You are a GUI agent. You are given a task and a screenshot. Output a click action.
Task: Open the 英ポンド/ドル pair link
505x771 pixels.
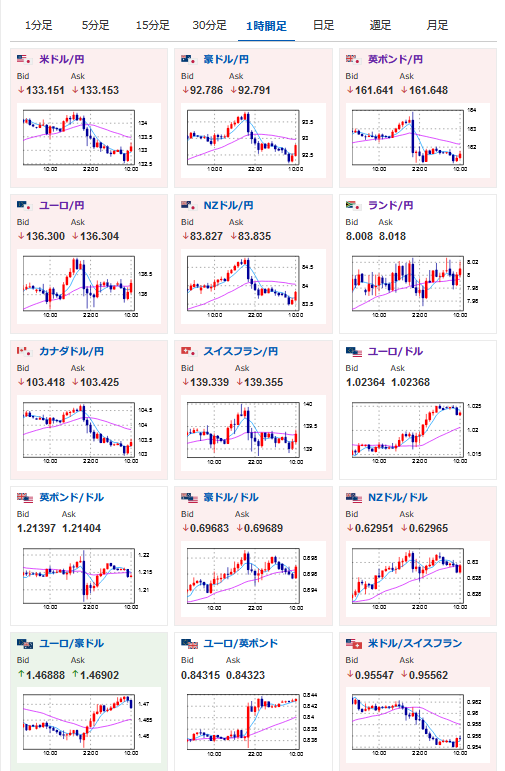click(x=71, y=498)
